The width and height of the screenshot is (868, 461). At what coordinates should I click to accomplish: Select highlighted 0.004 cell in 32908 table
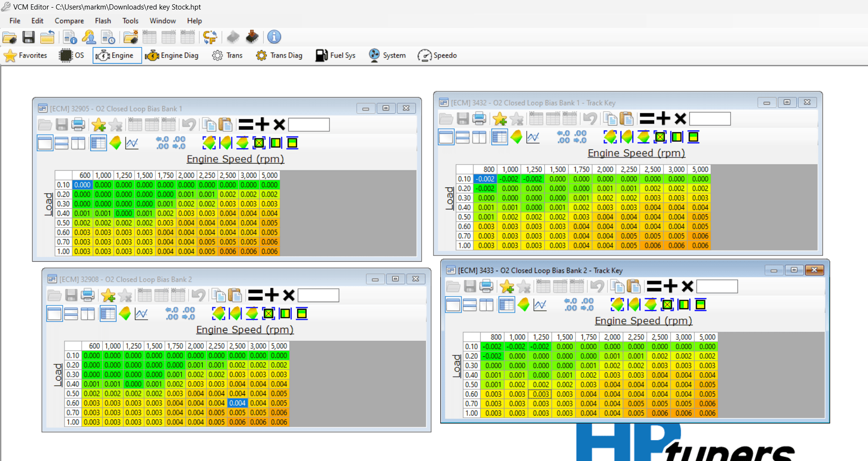pos(237,403)
